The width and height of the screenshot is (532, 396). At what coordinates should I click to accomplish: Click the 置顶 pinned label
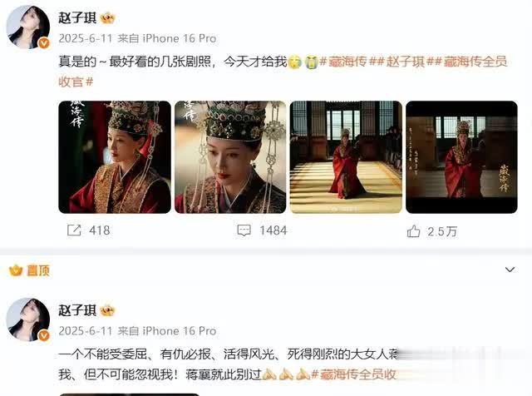click(38, 270)
